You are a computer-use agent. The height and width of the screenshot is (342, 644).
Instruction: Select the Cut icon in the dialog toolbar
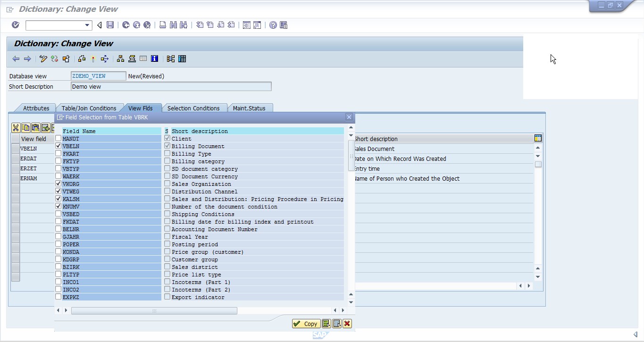pyautogui.click(x=16, y=127)
